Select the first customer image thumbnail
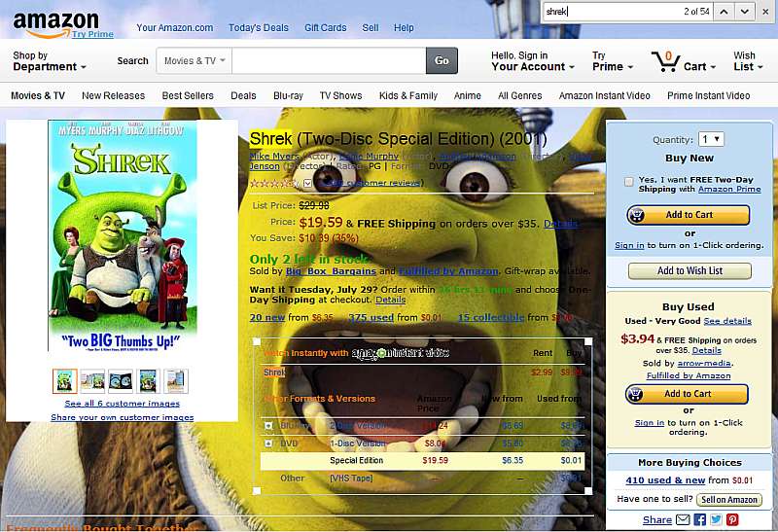 (x=65, y=381)
